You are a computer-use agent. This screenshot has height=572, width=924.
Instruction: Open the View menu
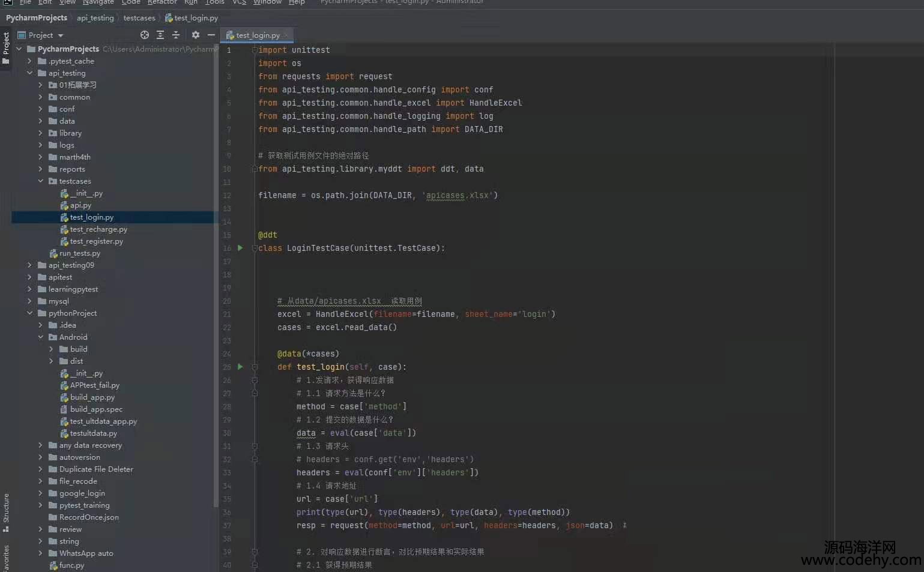[x=67, y=2]
